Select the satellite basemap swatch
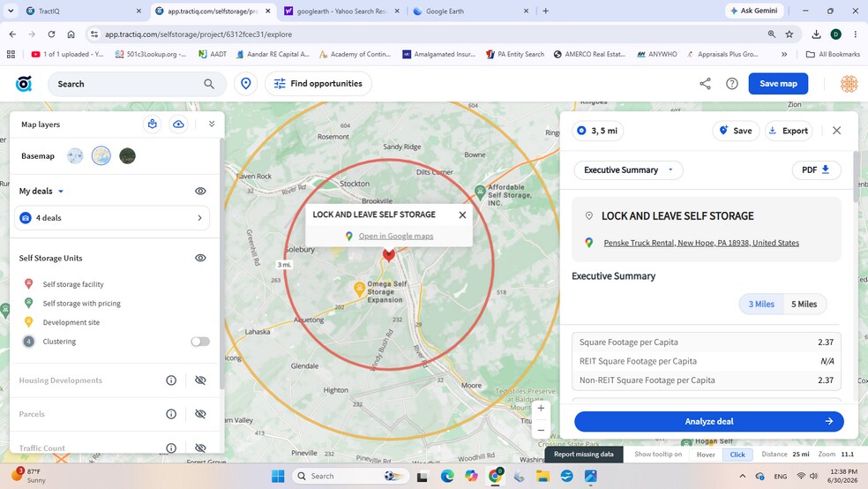The height and width of the screenshot is (489, 868). pyautogui.click(x=127, y=156)
